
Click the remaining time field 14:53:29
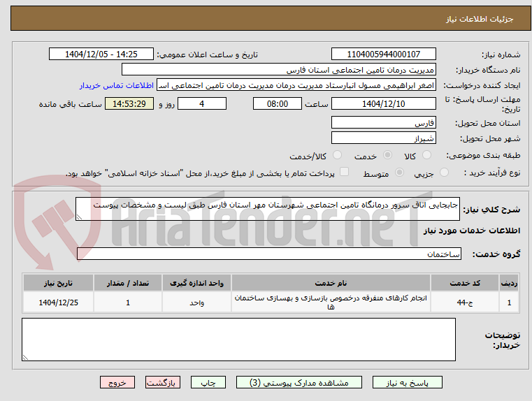(129, 103)
